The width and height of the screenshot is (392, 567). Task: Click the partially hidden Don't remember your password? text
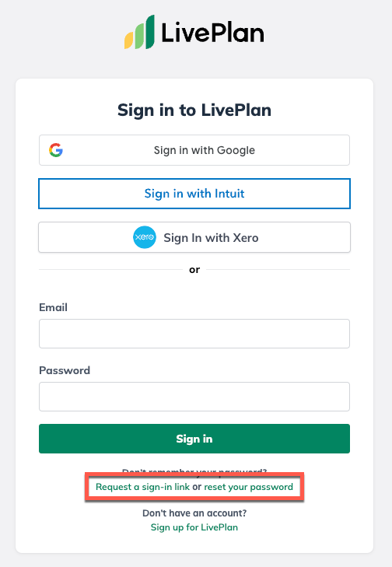click(x=194, y=471)
